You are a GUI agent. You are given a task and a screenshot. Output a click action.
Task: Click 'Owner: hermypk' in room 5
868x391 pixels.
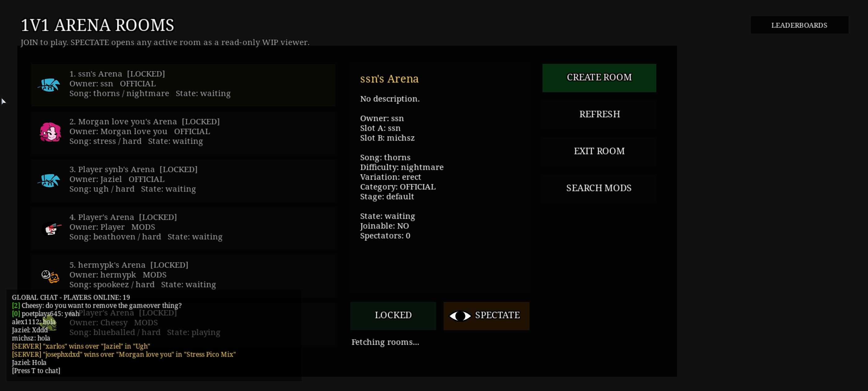[x=103, y=275]
